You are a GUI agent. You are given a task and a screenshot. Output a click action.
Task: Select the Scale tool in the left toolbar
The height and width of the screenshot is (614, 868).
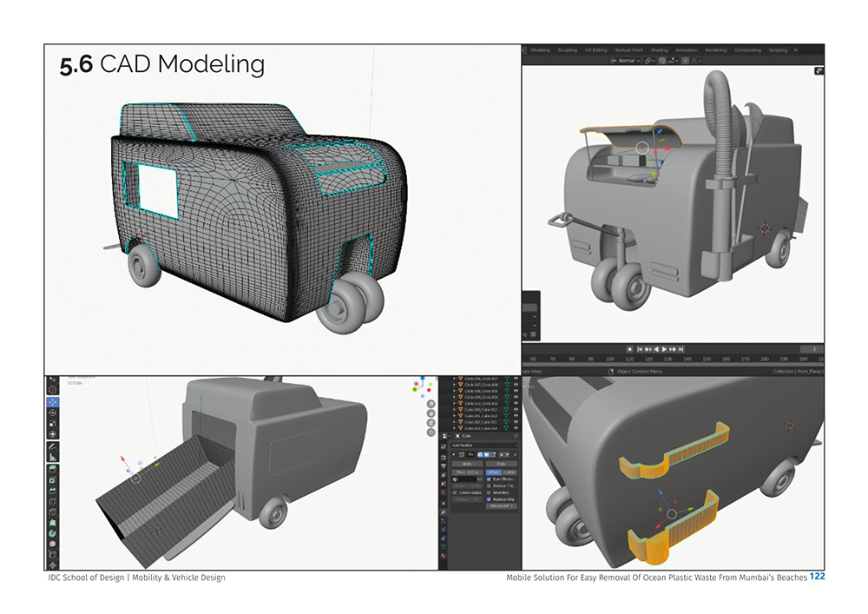coord(53,424)
